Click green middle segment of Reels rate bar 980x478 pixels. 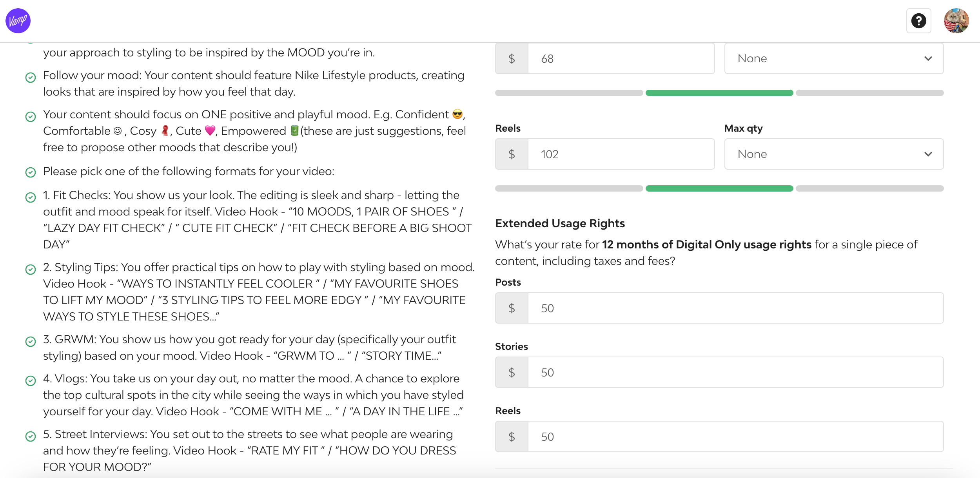click(719, 188)
